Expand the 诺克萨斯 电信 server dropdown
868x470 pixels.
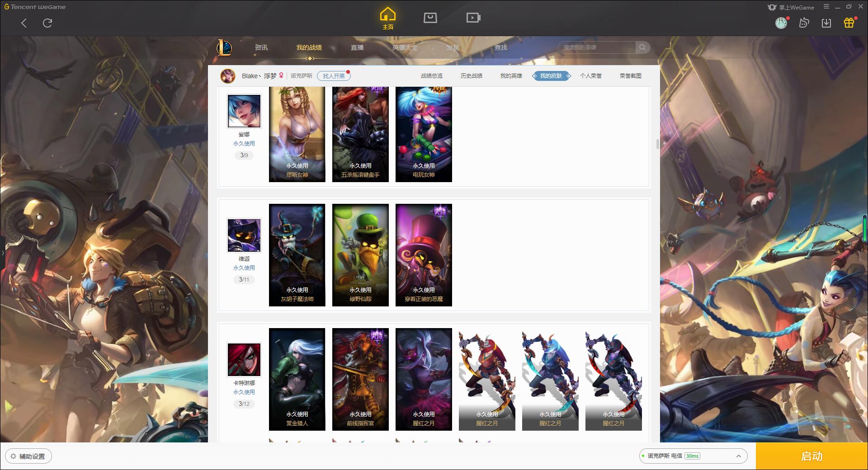click(693, 456)
